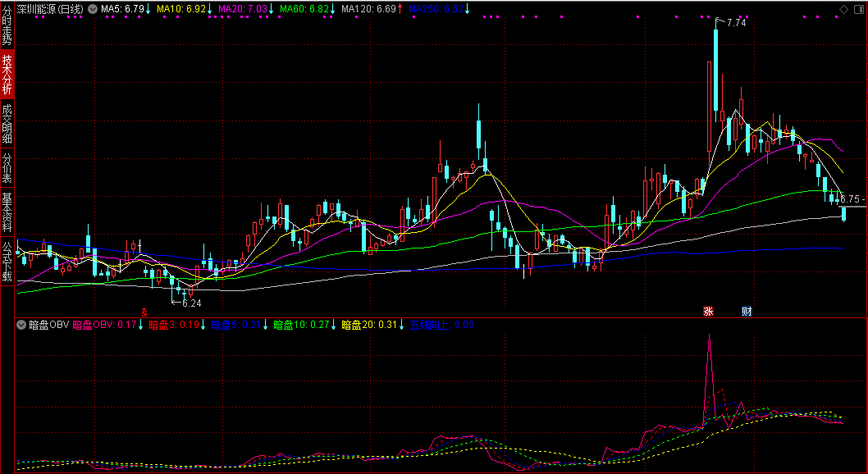868x474 pixels.
Task: Click the red 涨 marker icon
Action: coord(708,312)
